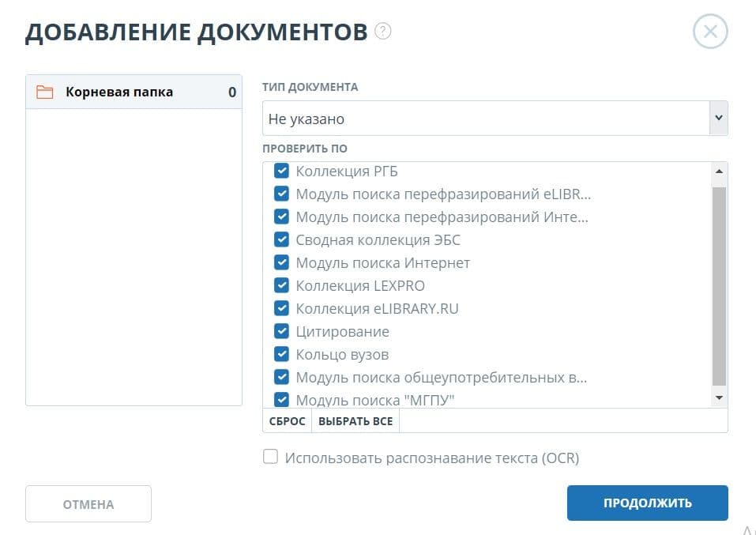756x535 pixels.
Task: Click the СБРОС reset button
Action: coord(287,421)
